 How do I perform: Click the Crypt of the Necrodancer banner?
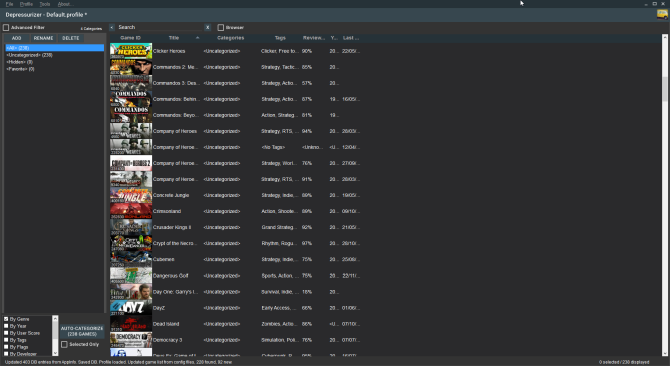pos(131,243)
